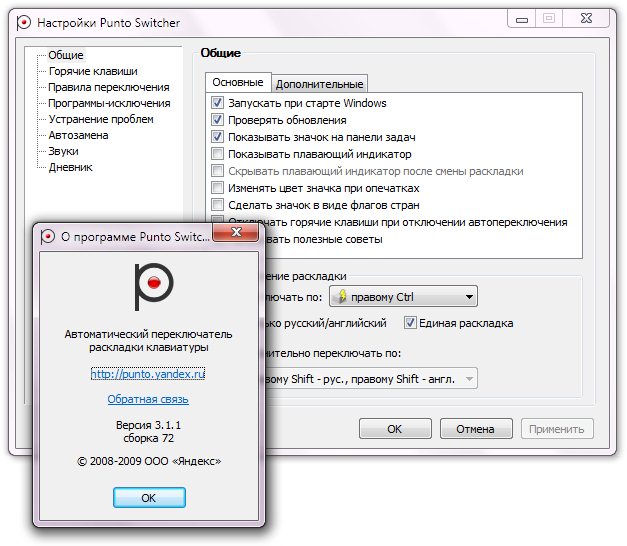Select "Программы-исключения" in the sidebar
Image resolution: width=627 pixels, height=546 pixels.
(109, 103)
